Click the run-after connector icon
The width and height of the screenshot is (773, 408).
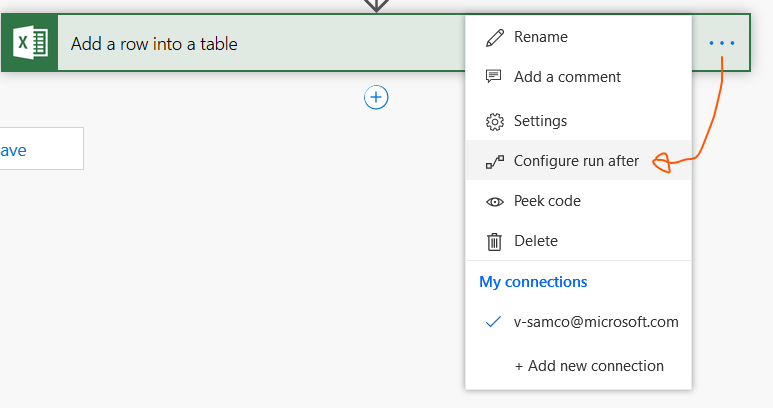[x=494, y=162]
